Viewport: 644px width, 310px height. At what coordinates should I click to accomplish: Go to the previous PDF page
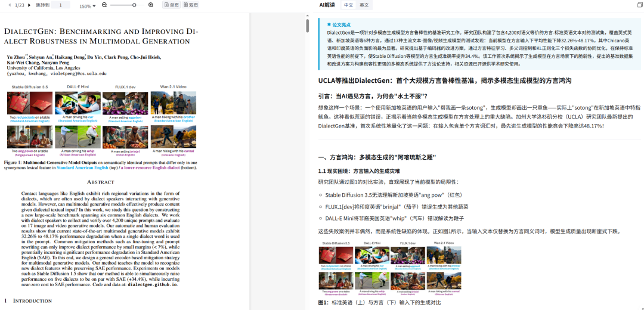10,5
